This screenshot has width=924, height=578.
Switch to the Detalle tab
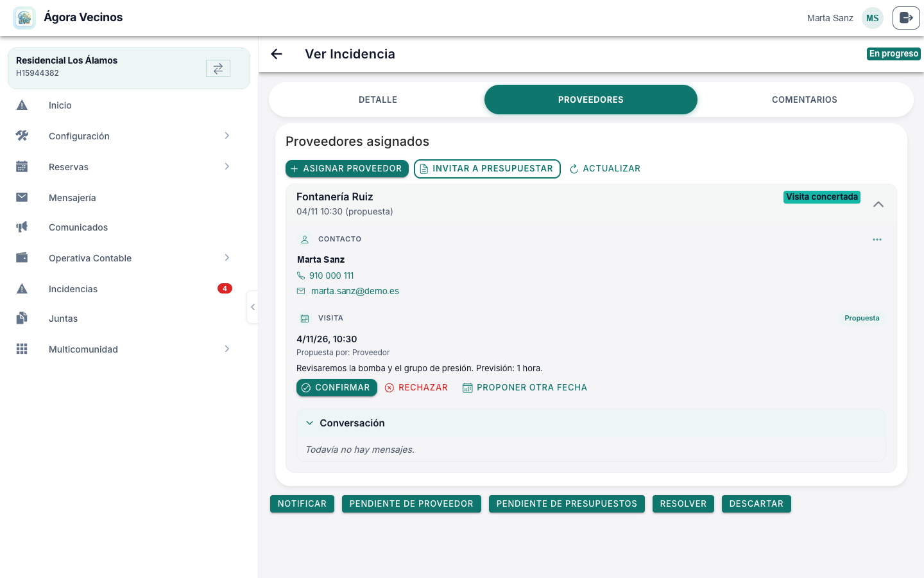coord(378,100)
